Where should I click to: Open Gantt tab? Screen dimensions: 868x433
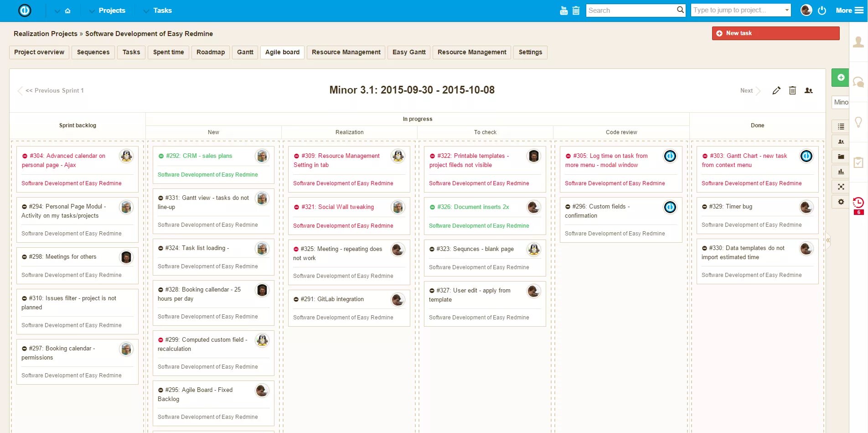pos(245,52)
